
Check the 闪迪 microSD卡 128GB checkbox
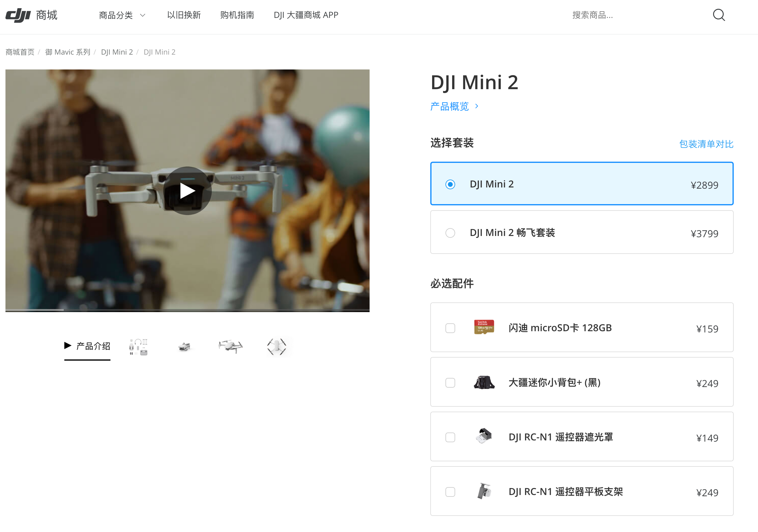coord(450,328)
